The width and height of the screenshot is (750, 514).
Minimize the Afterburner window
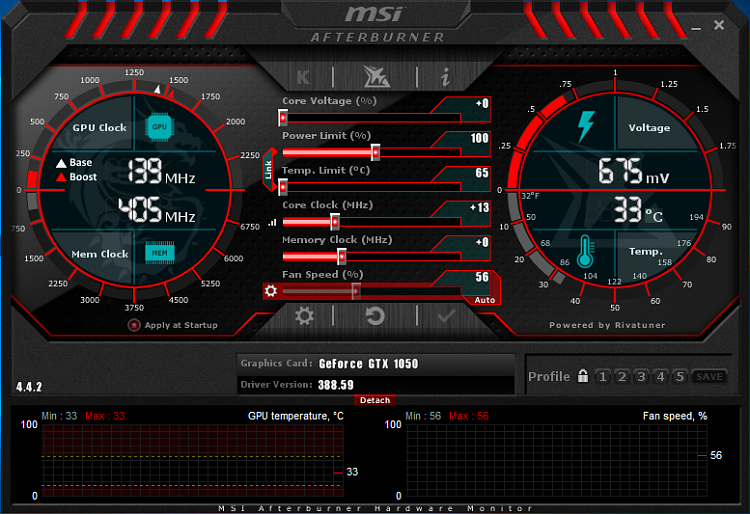(696, 29)
